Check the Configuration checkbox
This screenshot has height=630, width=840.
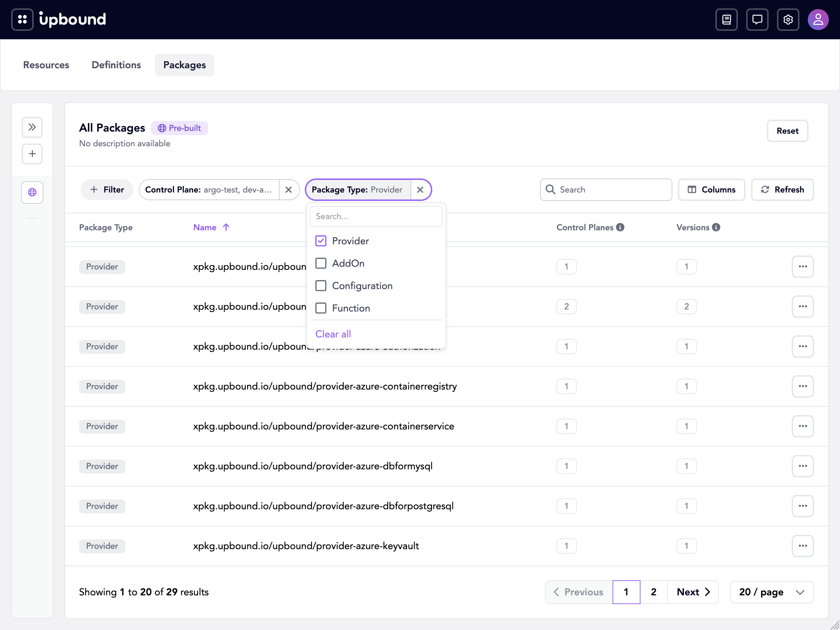pos(321,286)
